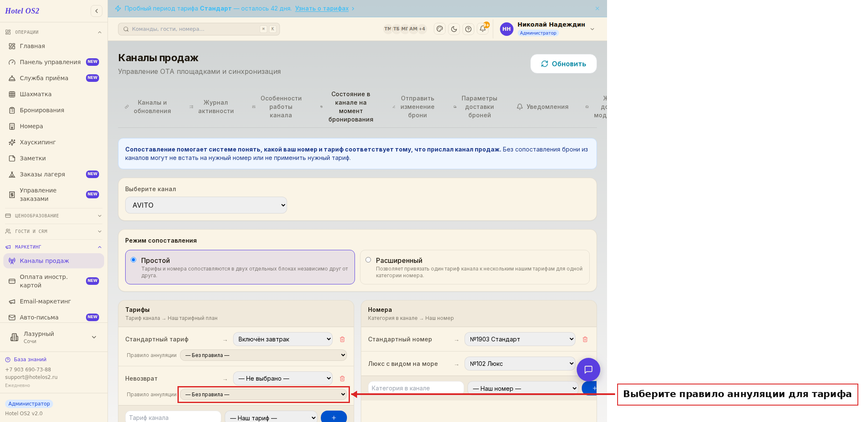Open the AVITO channel dropdown
The width and height of the screenshot is (868, 422).
click(206, 205)
